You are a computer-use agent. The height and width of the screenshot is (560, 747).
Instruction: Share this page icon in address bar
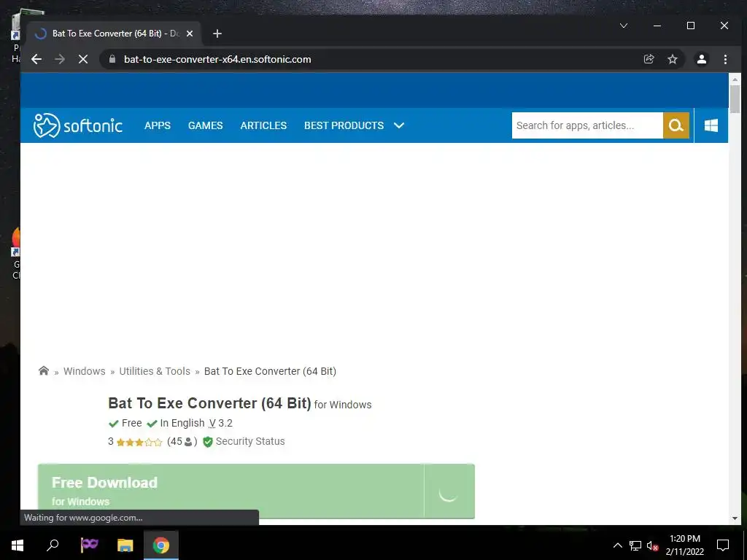click(649, 59)
